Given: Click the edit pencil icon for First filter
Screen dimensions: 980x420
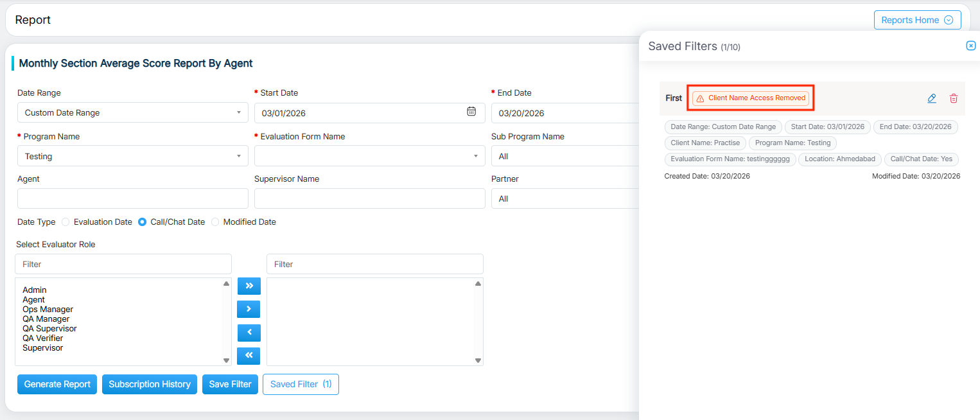Looking at the screenshot, I should 932,98.
